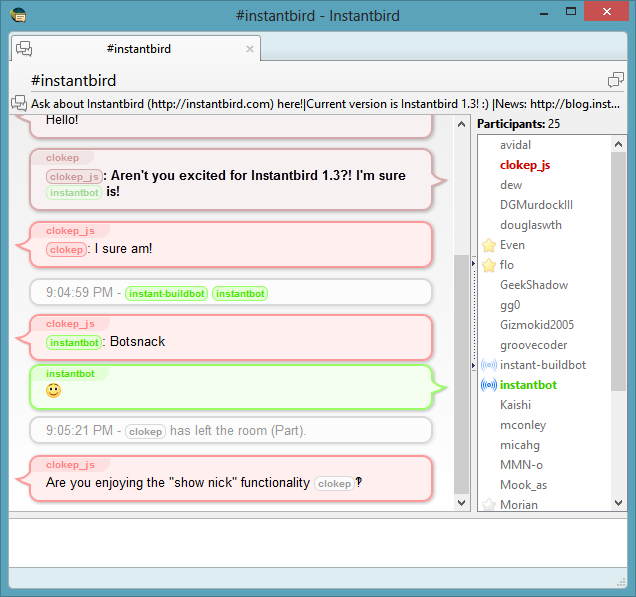Viewport: 636px width, 597px height.
Task: Click the overlapping windows icon beside channel name
Action: pos(616,79)
